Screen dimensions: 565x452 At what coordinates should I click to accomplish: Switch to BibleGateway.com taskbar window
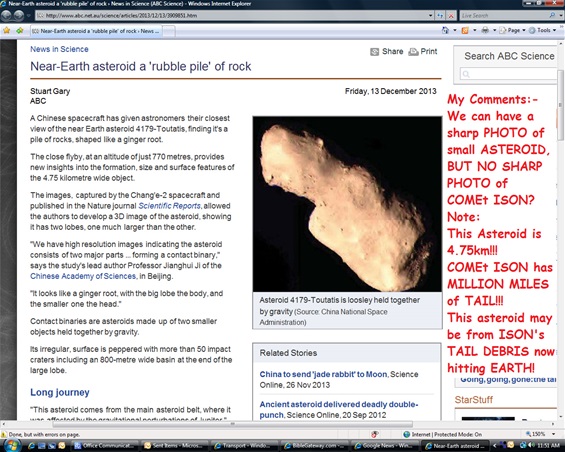[x=314, y=446]
